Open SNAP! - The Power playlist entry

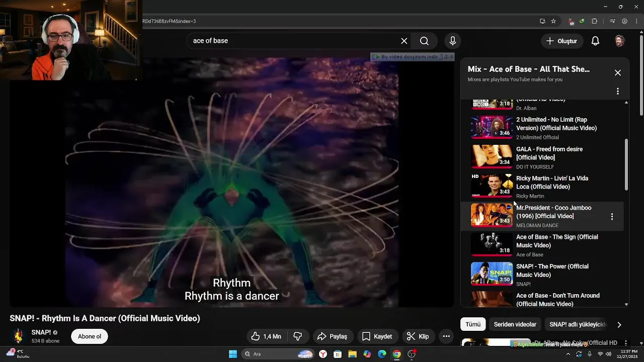click(542, 274)
